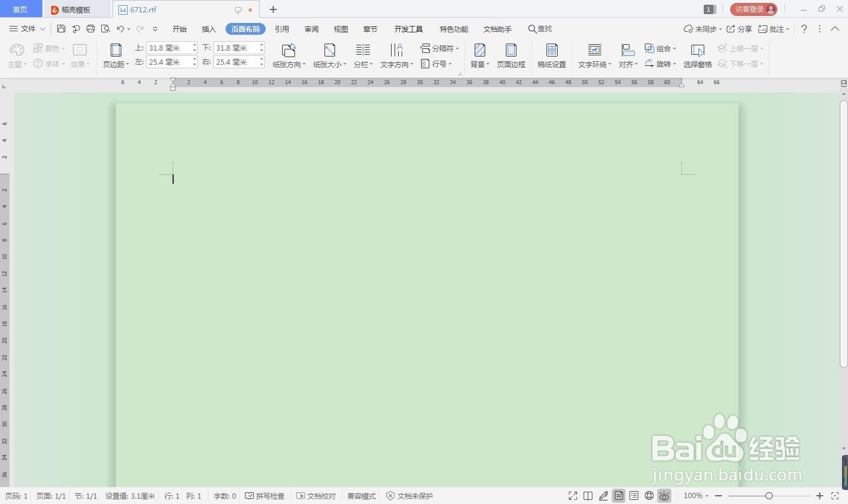The image size is (848, 504).
Task: Click the 文字环绕 text wrap icon
Action: [x=595, y=51]
